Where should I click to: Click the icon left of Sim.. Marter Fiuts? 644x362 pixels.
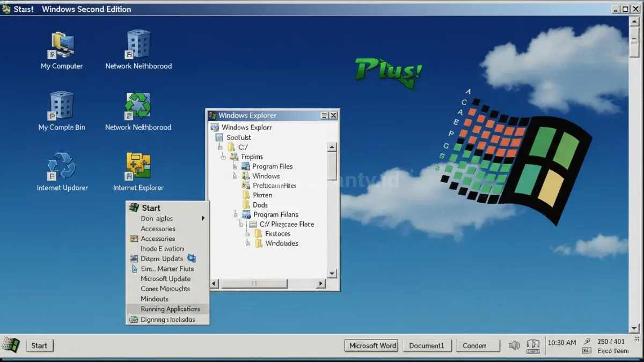(x=134, y=269)
